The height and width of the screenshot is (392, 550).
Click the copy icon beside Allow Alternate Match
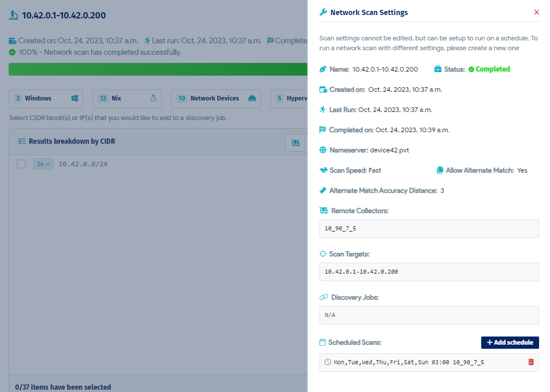(440, 170)
